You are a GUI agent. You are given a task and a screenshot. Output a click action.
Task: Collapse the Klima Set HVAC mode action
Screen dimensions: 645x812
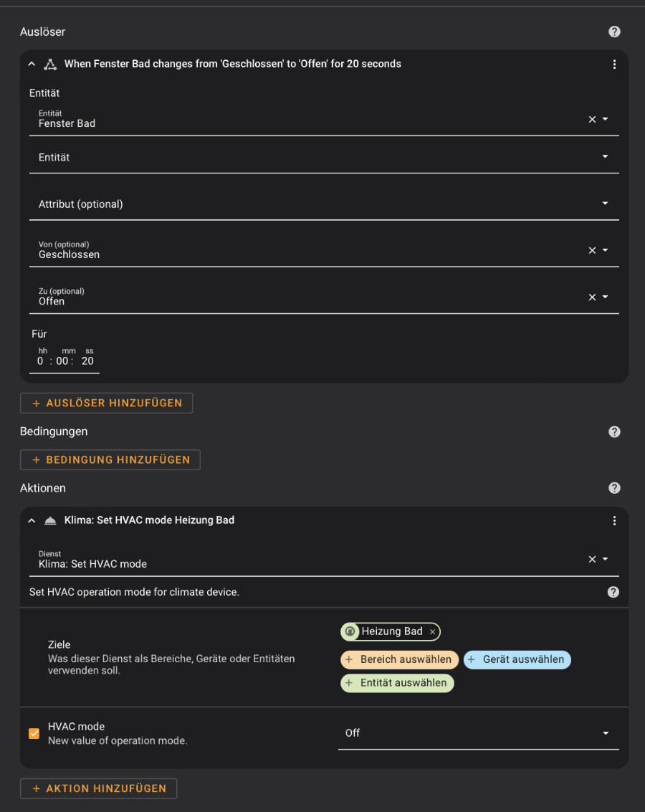(32, 521)
